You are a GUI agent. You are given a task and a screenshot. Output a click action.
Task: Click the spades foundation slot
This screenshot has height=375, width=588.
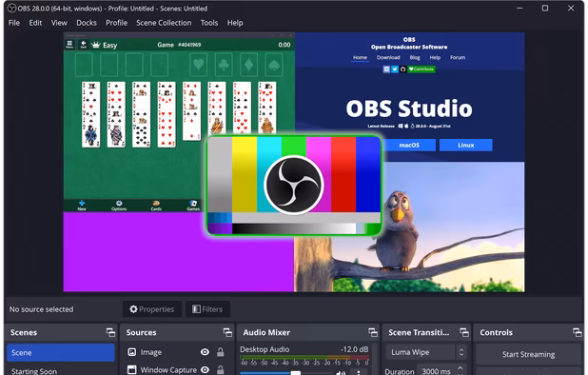point(274,65)
